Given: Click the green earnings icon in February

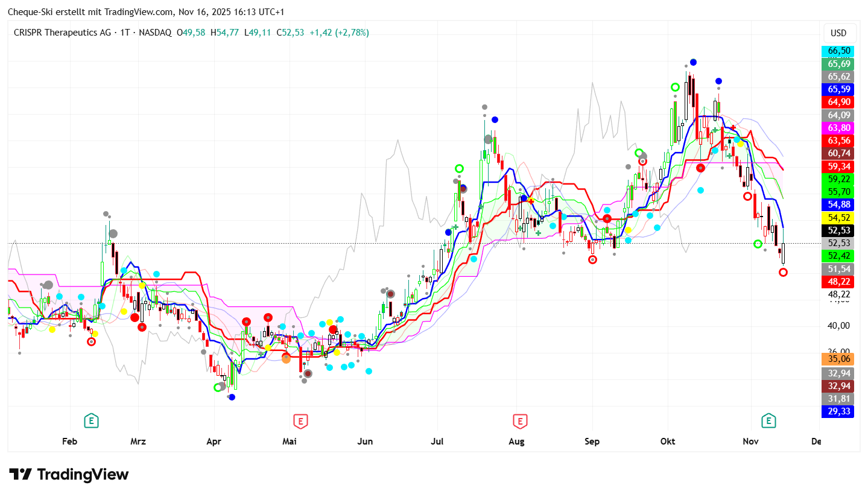Looking at the screenshot, I should point(91,420).
